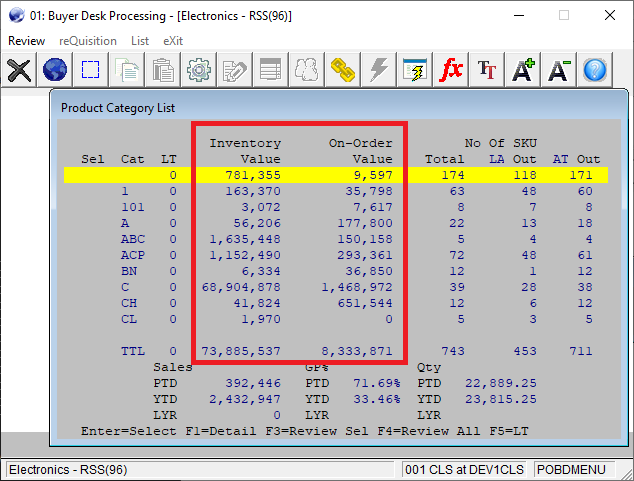634x481 pixels.
Task: Select category C row
Action: [336, 287]
